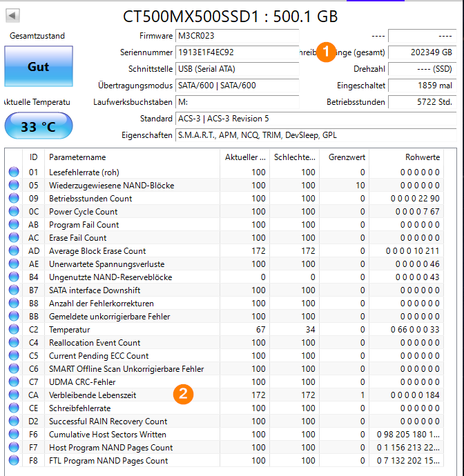Sort by the Aktueller column header
The image size is (464, 476).
click(245, 157)
